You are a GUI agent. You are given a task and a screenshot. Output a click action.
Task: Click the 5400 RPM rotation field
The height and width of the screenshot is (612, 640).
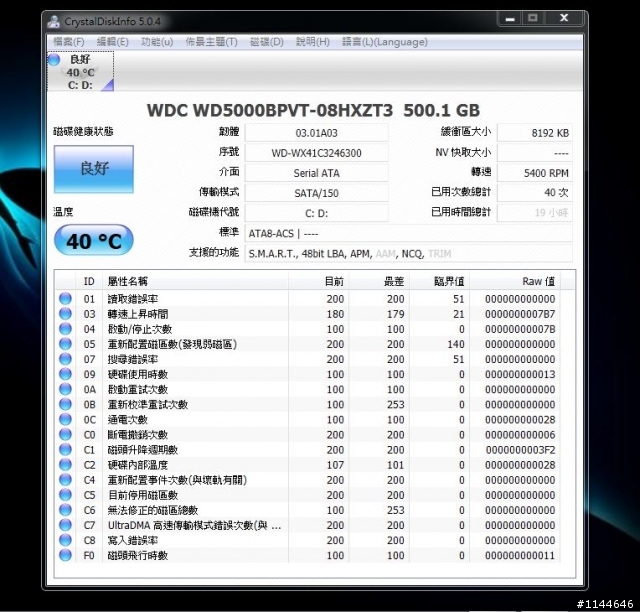point(535,173)
